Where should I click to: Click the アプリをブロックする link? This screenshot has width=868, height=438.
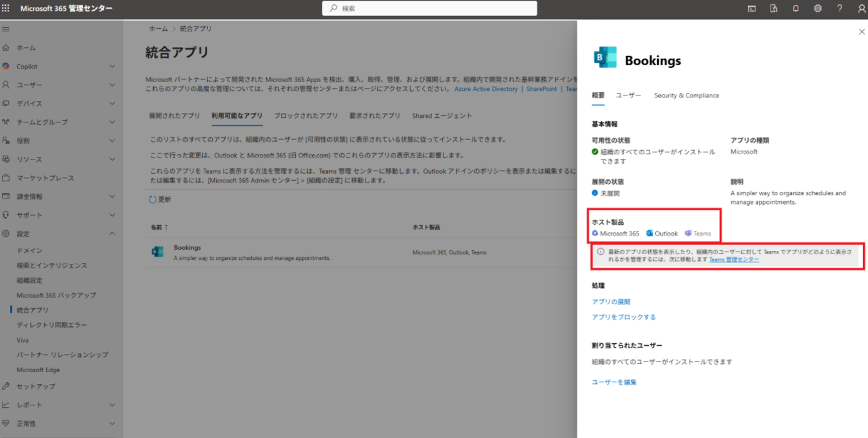tap(624, 317)
